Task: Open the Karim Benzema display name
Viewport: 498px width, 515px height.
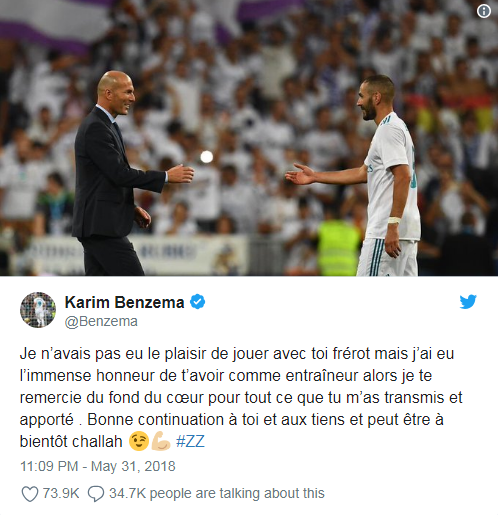Action: [124, 302]
